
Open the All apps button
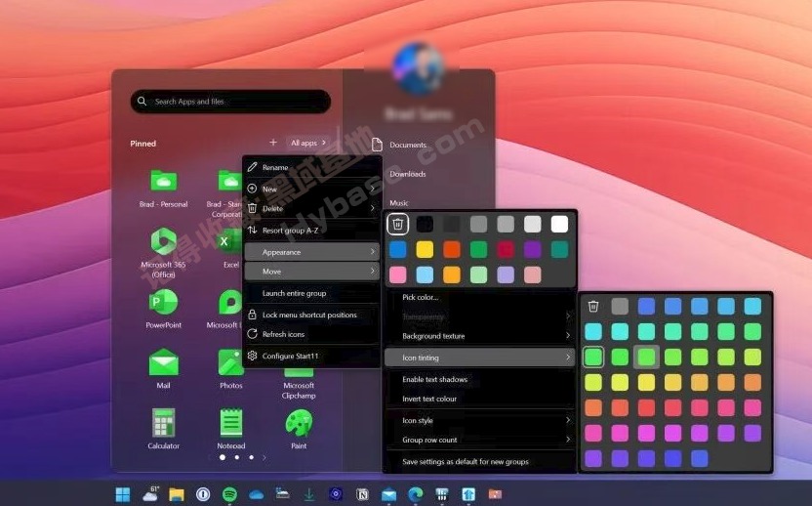coord(307,143)
